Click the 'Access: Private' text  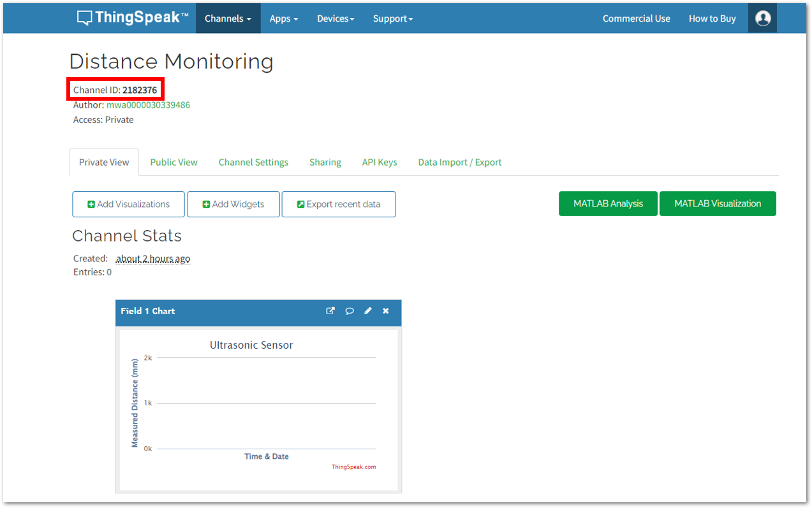103,119
